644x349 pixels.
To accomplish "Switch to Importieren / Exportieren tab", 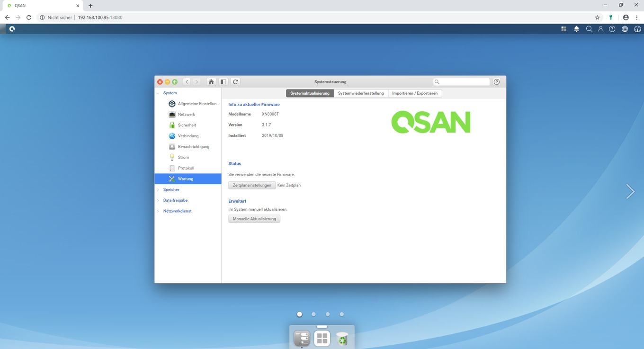I will coord(415,93).
